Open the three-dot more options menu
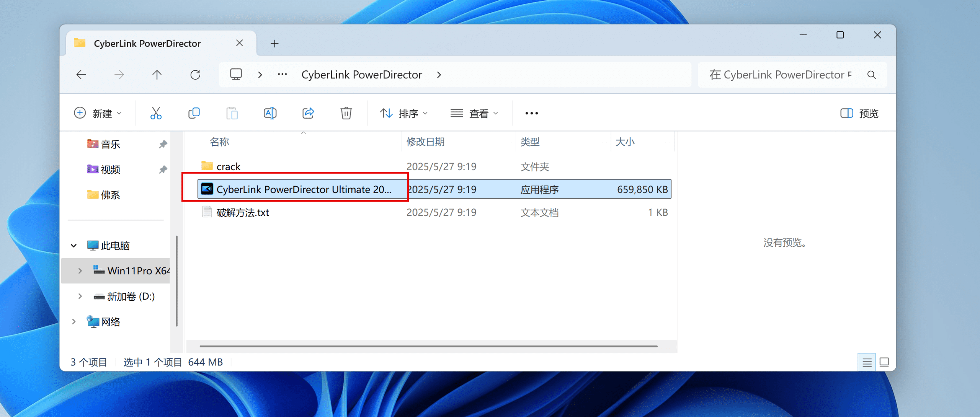This screenshot has width=980, height=417. tap(531, 113)
